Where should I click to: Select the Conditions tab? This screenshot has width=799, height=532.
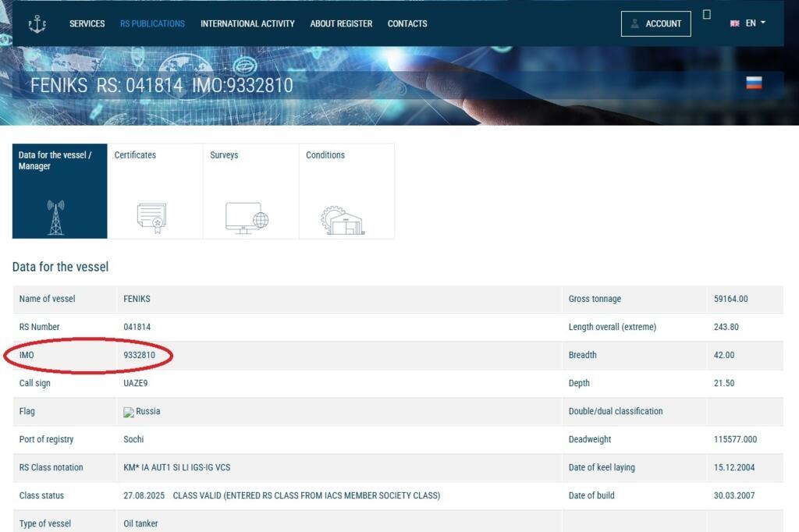tap(325, 155)
